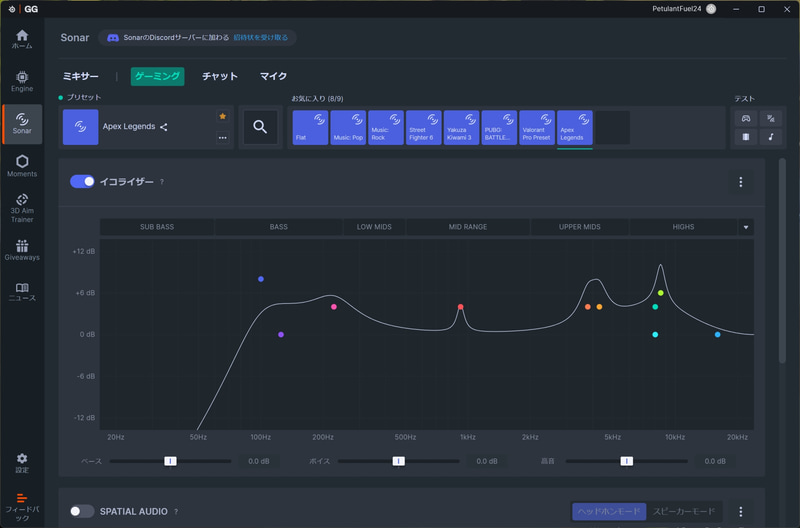Select スピーカーモード
Image resolution: width=800 pixels, height=528 pixels.
pos(684,511)
